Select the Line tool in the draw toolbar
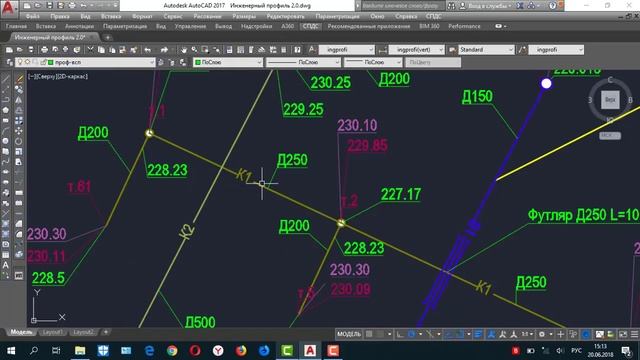 point(6,78)
